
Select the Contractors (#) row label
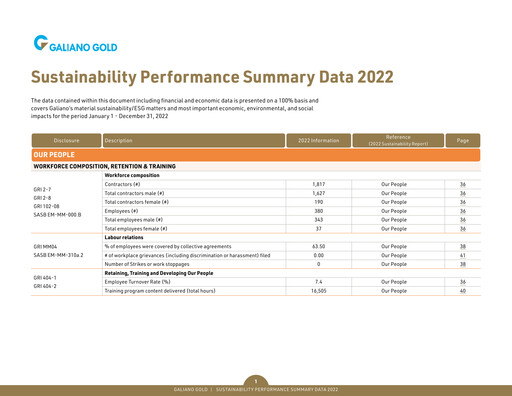[122, 184]
